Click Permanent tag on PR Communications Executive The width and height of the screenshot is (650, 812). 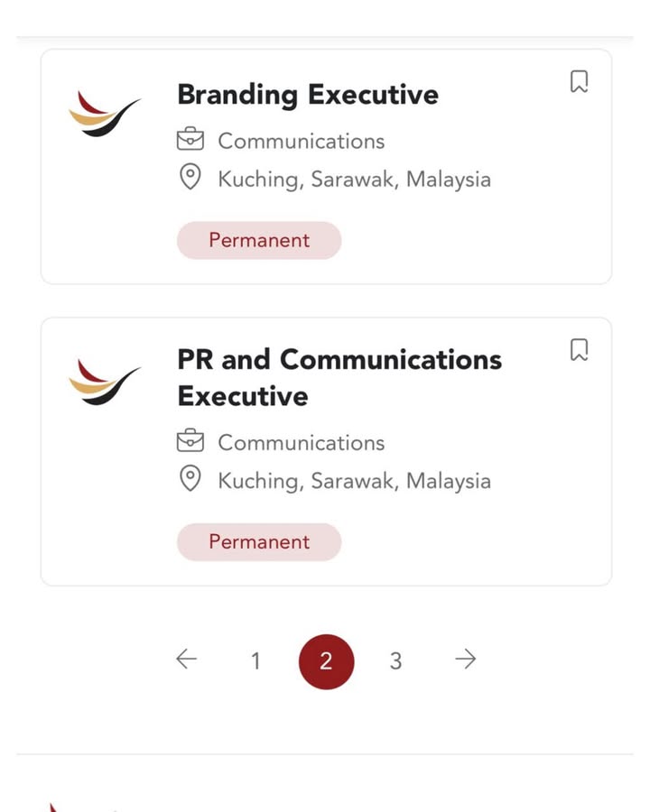point(259,542)
